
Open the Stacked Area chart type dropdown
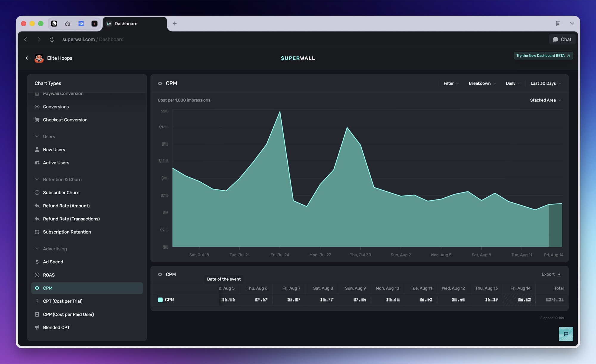[545, 100]
